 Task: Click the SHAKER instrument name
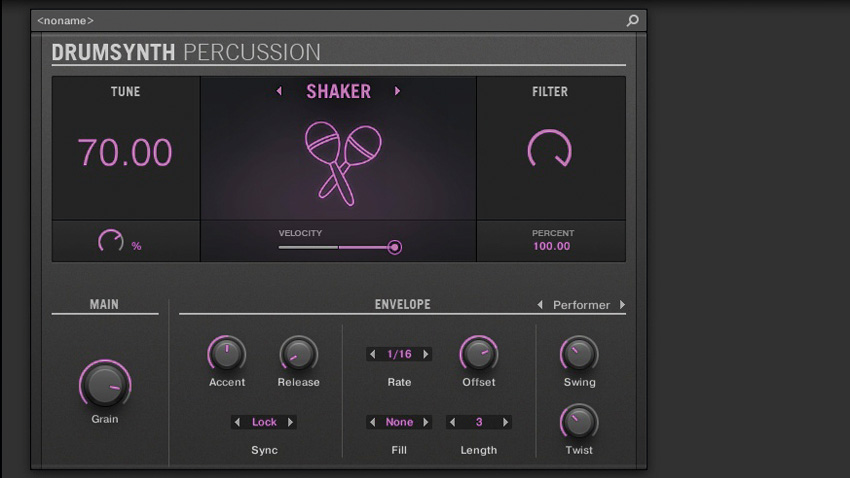pyautogui.click(x=339, y=92)
